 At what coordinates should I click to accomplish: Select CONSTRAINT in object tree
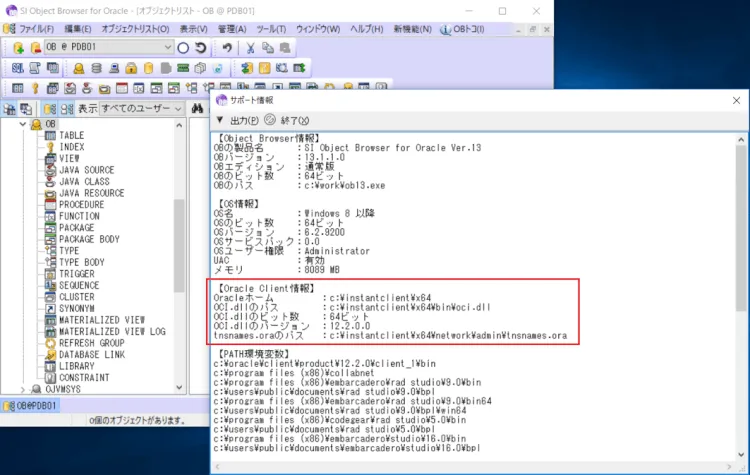pos(84,377)
